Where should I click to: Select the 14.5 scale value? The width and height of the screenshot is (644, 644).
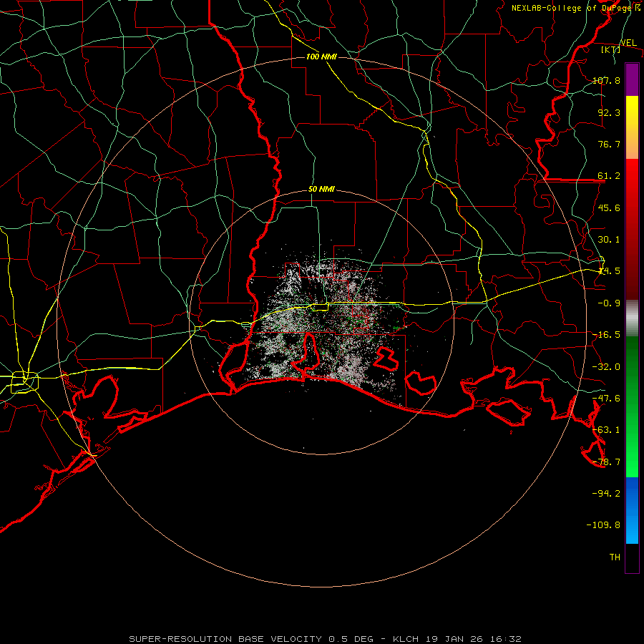point(609,271)
